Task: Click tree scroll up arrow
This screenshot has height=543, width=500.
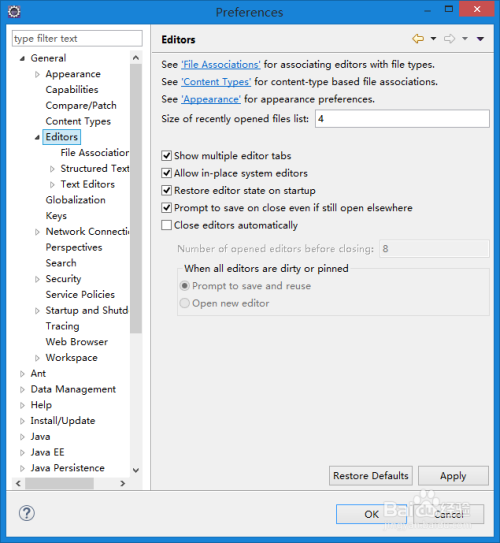Action: pyautogui.click(x=136, y=58)
